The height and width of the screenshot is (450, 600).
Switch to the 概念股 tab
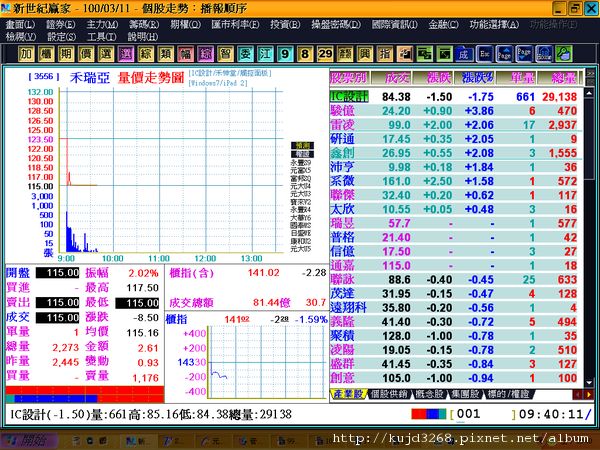(x=430, y=394)
